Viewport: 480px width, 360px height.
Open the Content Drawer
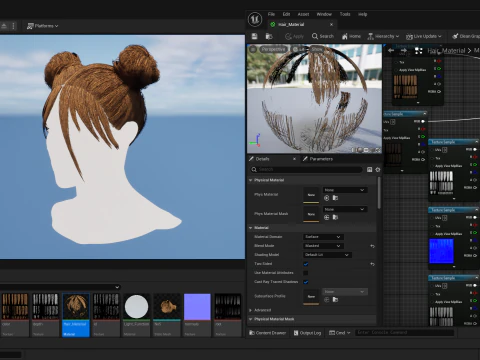(x=268, y=333)
